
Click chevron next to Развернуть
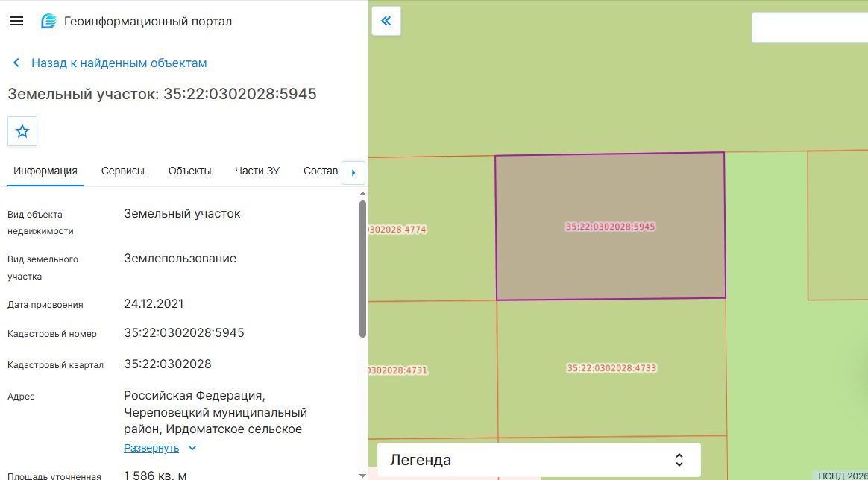pos(192,448)
